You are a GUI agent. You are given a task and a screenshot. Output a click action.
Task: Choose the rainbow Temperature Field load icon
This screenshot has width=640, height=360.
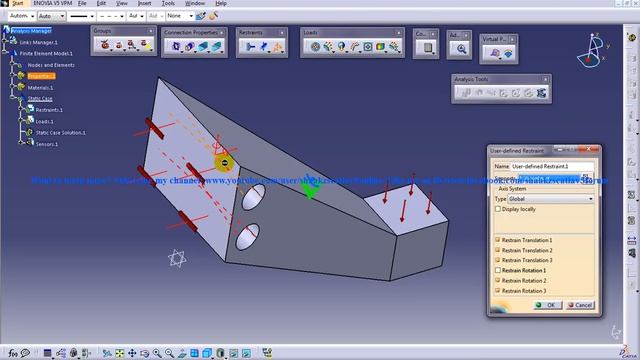[380, 47]
